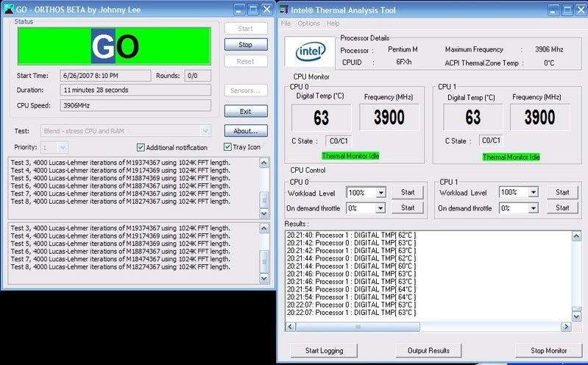Click the down arrow of the upper ORTHOS log scrollbar
Screen dimensions: 588x365
click(x=264, y=213)
